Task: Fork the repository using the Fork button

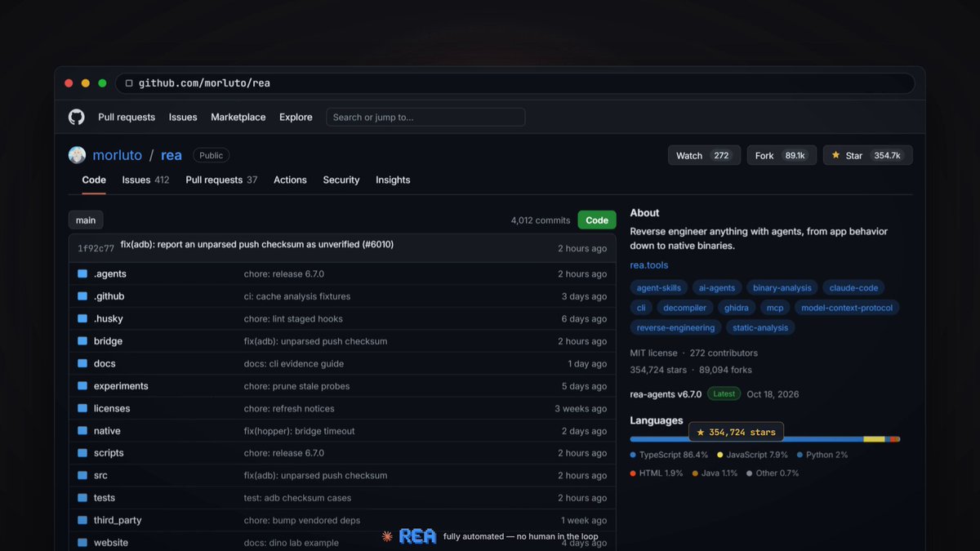Action: point(782,155)
